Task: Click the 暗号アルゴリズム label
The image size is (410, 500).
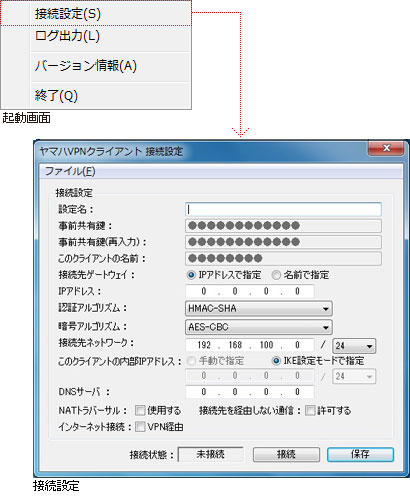Action: [x=93, y=327]
